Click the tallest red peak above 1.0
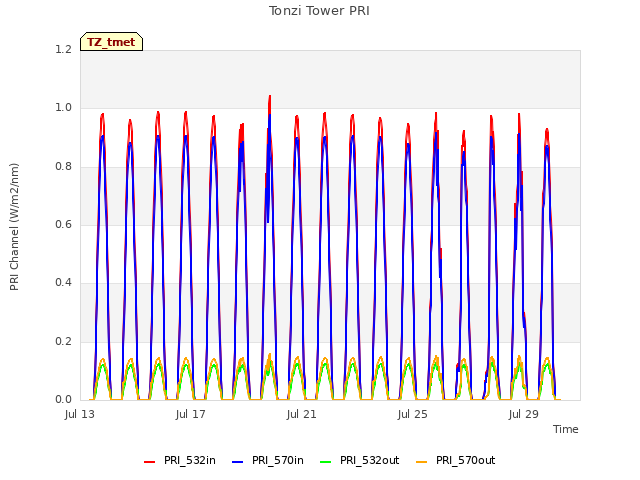The width and height of the screenshot is (640, 480). tap(270, 98)
